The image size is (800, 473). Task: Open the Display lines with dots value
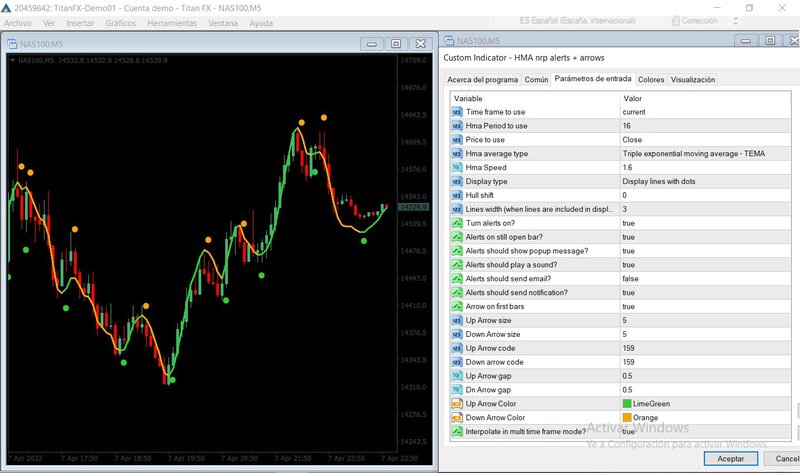click(x=659, y=181)
